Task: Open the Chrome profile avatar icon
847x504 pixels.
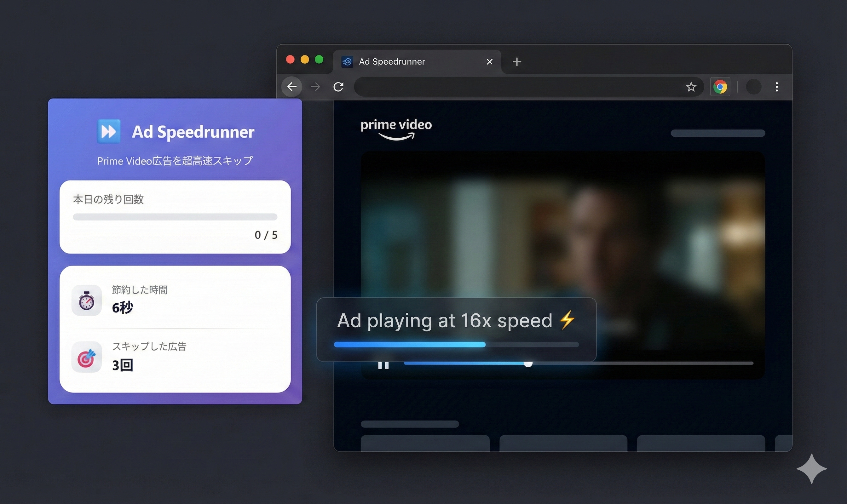Action: click(753, 87)
